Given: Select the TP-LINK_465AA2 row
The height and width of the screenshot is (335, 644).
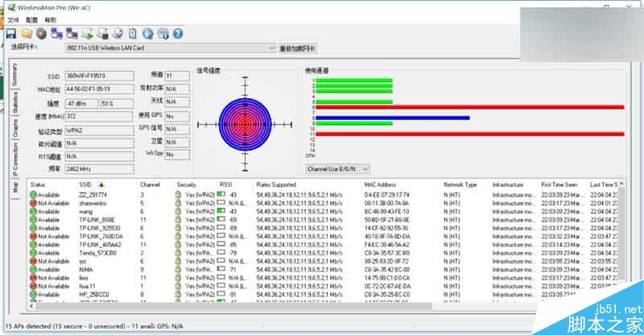Looking at the screenshot, I should 323,245.
